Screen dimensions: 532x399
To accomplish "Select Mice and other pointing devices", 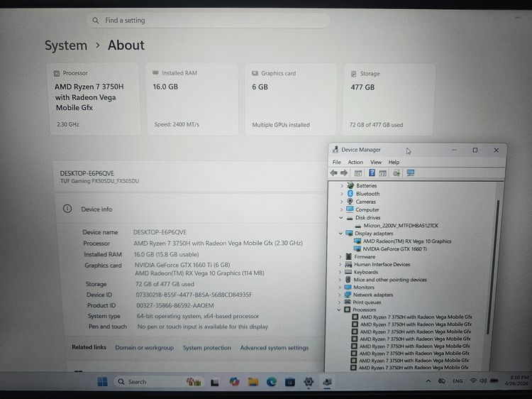I will click(x=390, y=280).
